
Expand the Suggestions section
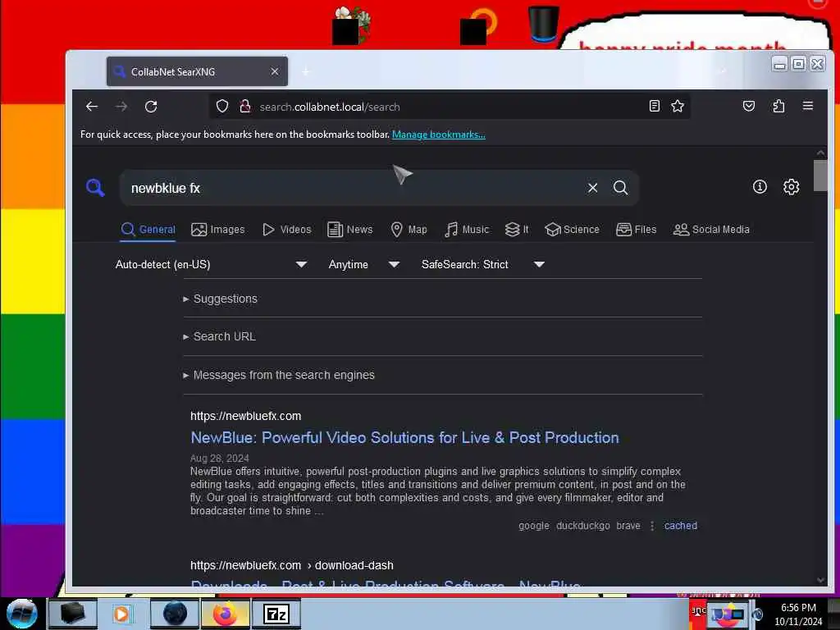pyautogui.click(x=220, y=299)
